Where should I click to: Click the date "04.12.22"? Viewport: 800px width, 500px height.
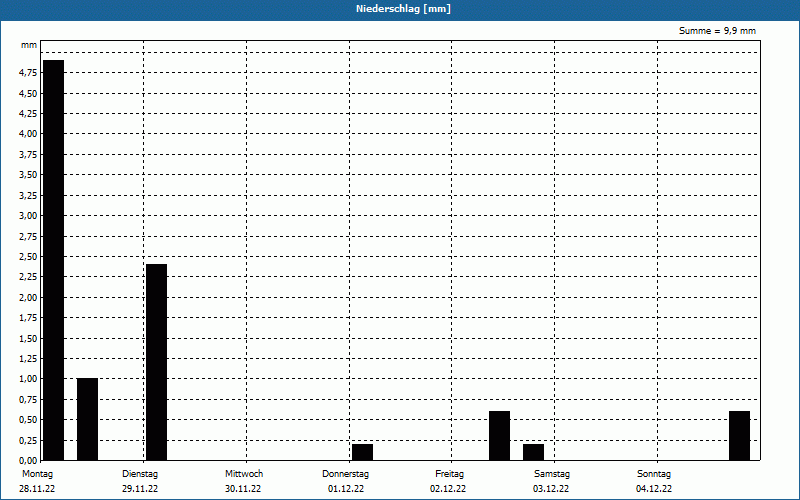[x=654, y=489]
